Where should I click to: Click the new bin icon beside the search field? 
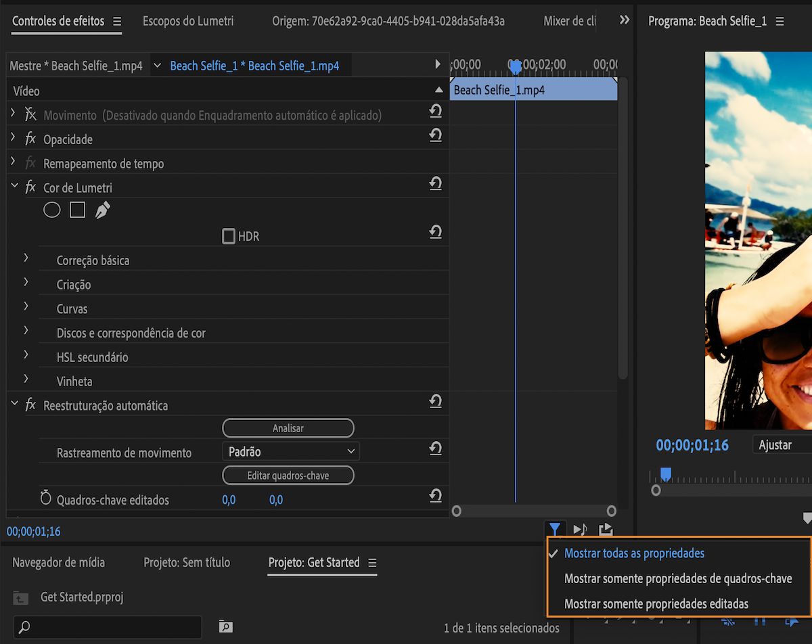point(225,626)
